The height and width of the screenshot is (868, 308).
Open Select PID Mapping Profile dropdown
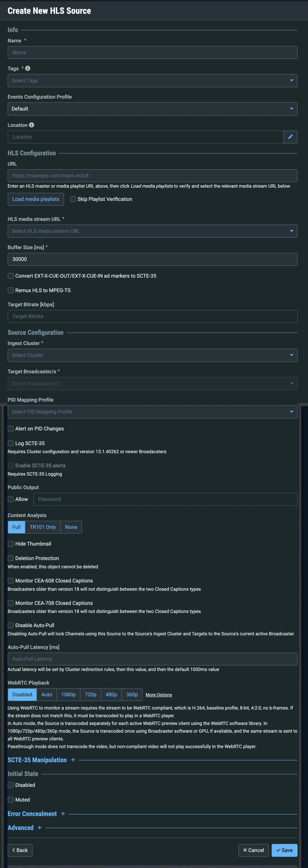(152, 412)
